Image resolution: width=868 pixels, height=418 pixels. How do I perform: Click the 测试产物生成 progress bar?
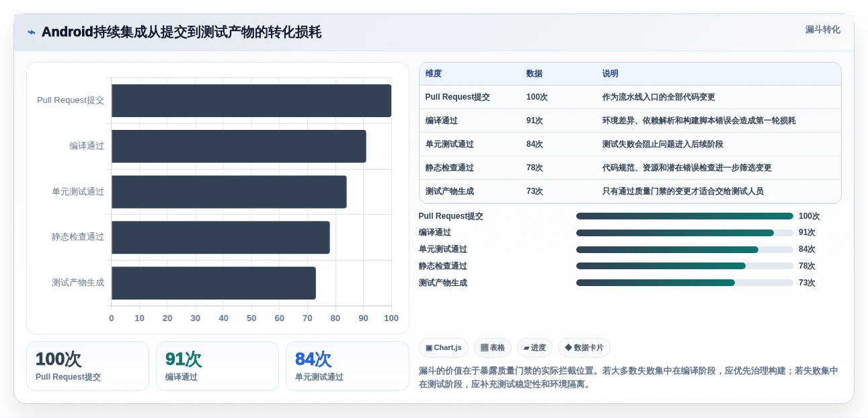pyautogui.click(x=684, y=283)
